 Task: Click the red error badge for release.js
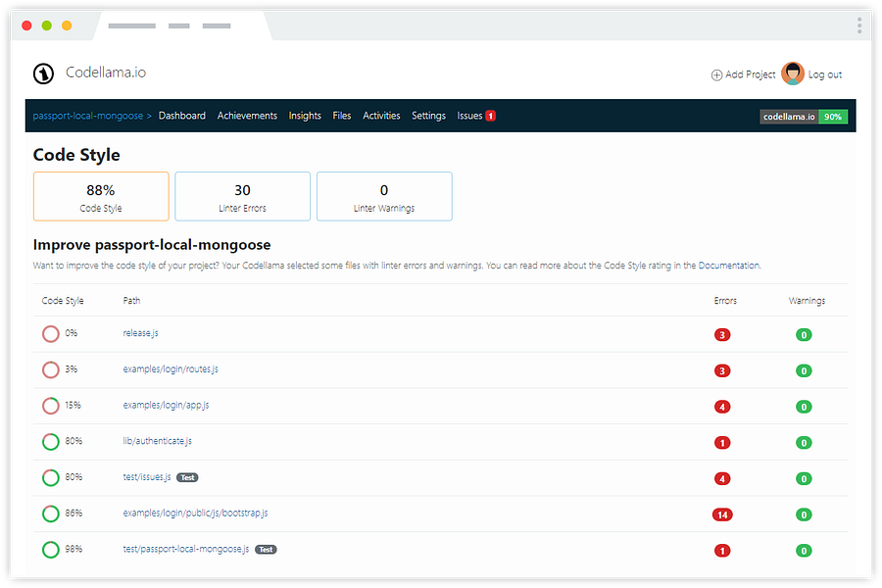(722, 335)
